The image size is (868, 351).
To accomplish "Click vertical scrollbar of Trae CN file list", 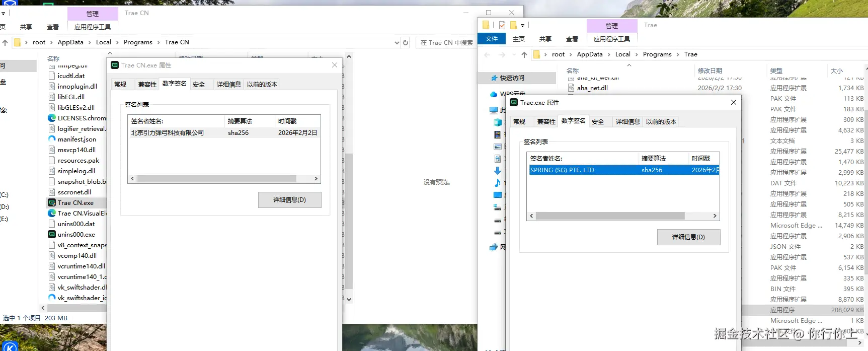I will point(349,221).
